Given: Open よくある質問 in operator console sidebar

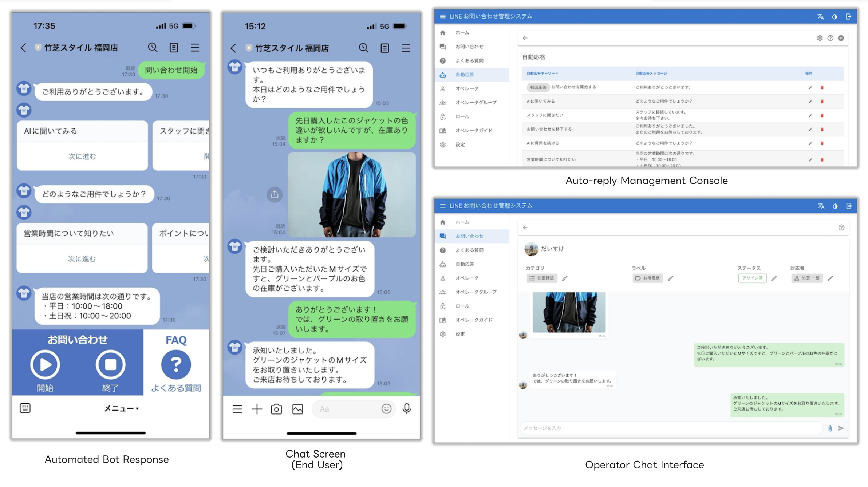Looking at the screenshot, I should pos(469,250).
